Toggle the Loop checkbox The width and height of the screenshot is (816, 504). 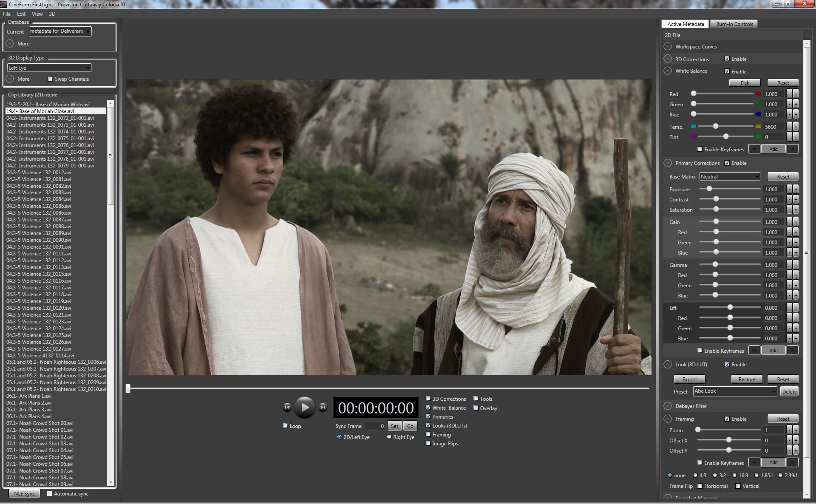click(x=286, y=426)
